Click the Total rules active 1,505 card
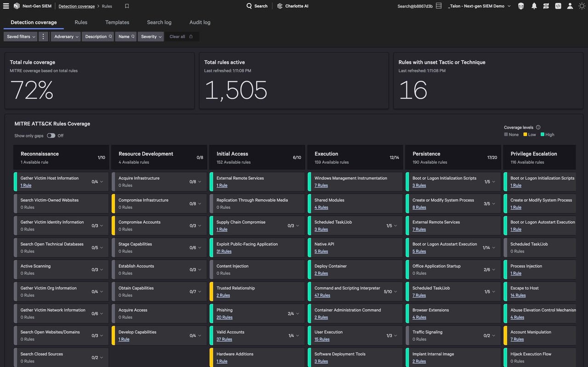Image resolution: width=588 pixels, height=367 pixels. click(294, 80)
